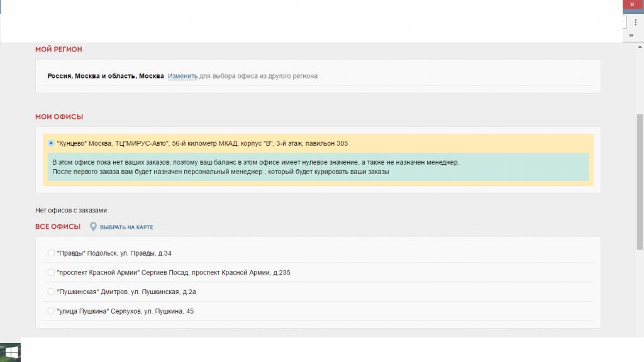Click the Кунцево ТЦ МИРУС-Авто address label

click(x=202, y=143)
